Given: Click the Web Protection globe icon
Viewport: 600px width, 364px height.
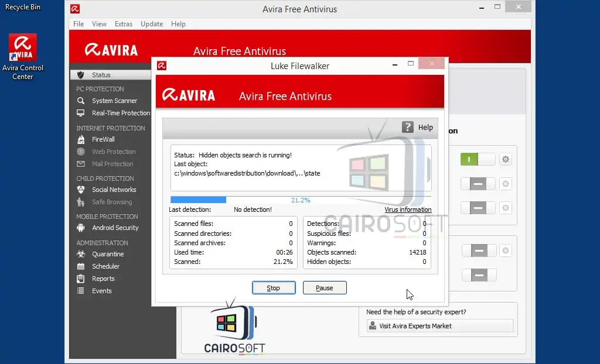Looking at the screenshot, I should pyautogui.click(x=81, y=152).
